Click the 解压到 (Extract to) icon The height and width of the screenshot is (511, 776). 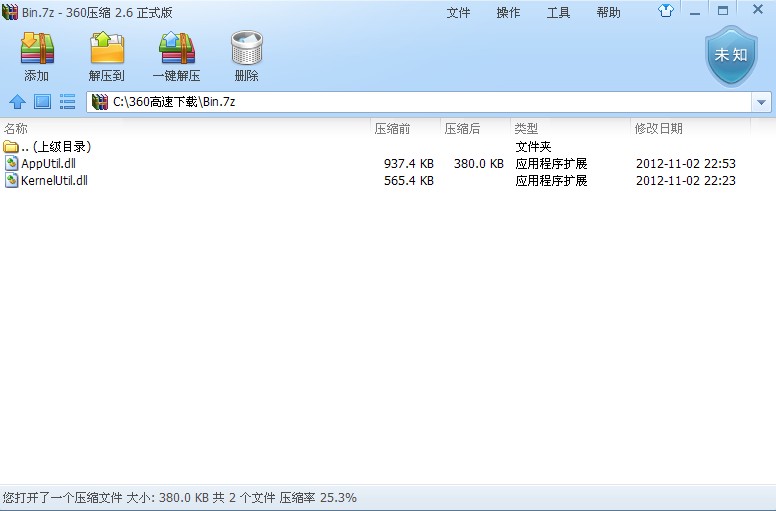(106, 47)
